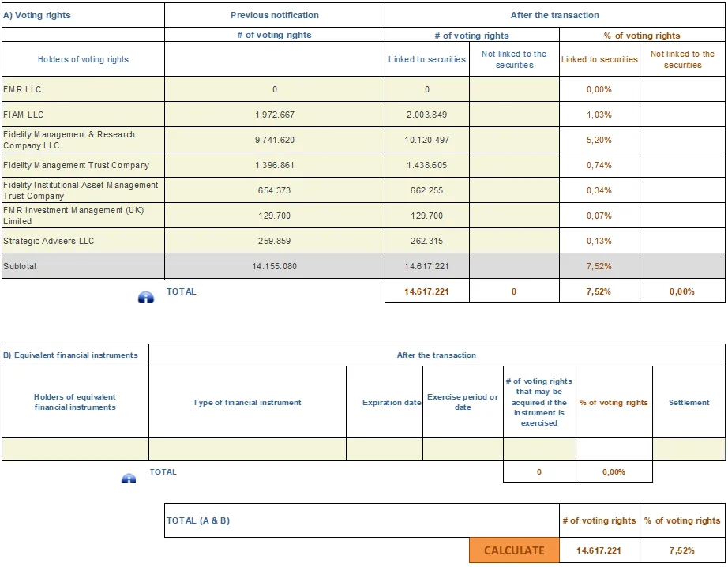Select the FMR LLC holder name cell
Screen dimensions: 728x567
point(83,89)
